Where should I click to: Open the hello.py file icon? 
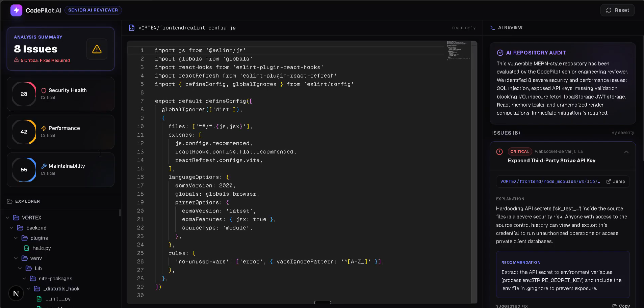coord(27,248)
